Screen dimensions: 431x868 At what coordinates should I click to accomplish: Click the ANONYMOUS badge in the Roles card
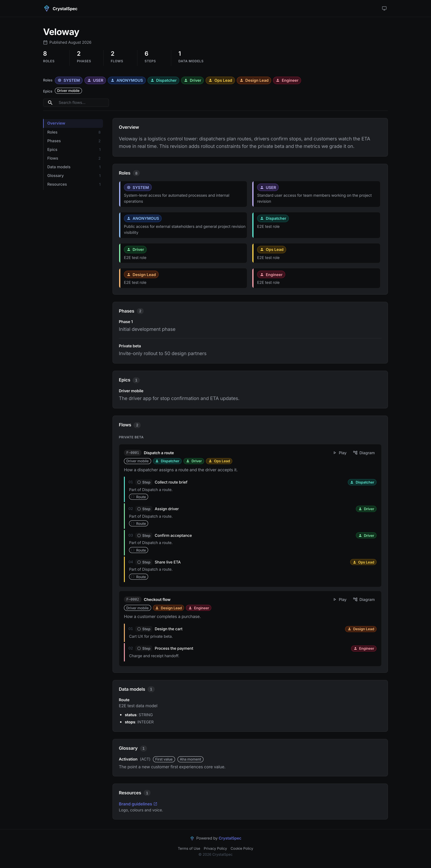(143, 218)
